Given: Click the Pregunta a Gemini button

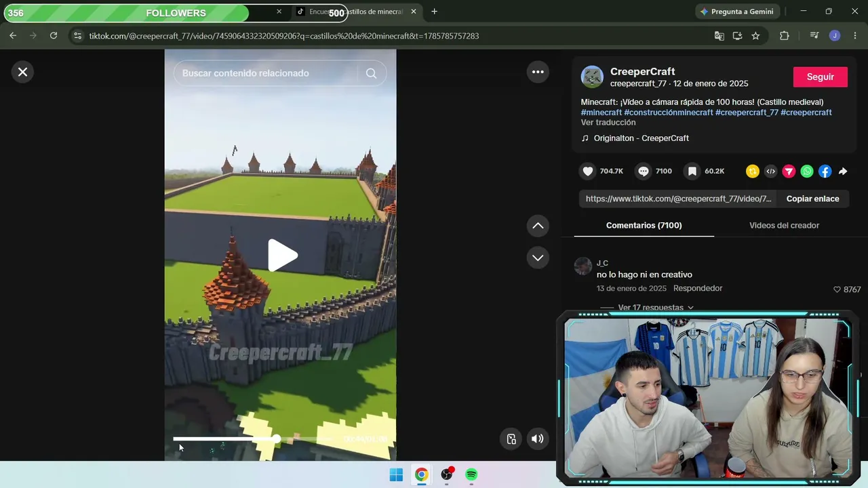Looking at the screenshot, I should 737,12.
